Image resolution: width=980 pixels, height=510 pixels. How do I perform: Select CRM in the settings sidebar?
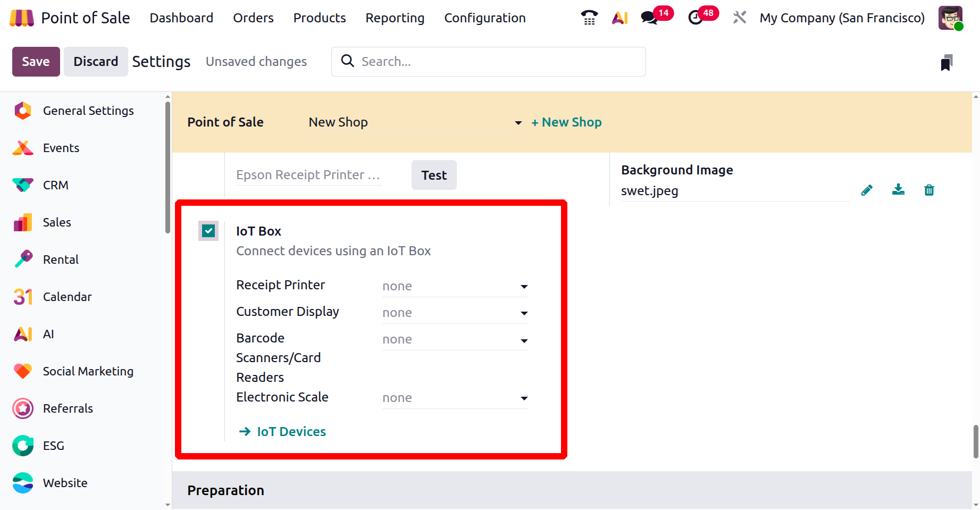coord(56,185)
